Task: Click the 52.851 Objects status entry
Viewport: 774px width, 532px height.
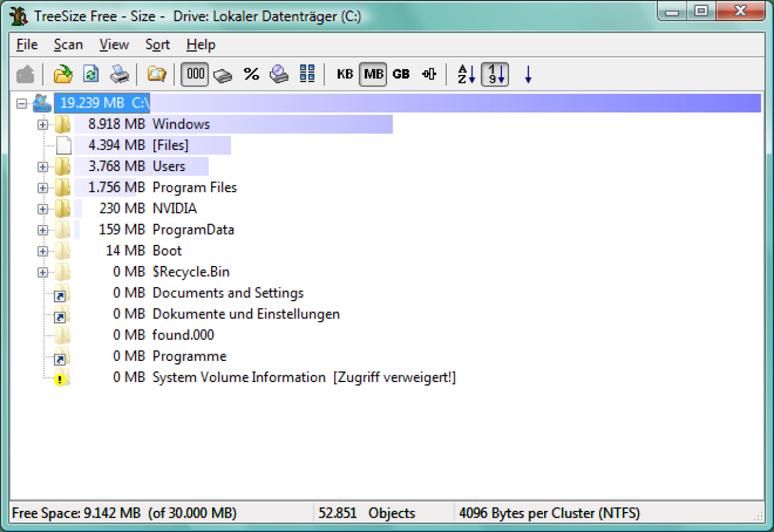Action: click(367, 513)
